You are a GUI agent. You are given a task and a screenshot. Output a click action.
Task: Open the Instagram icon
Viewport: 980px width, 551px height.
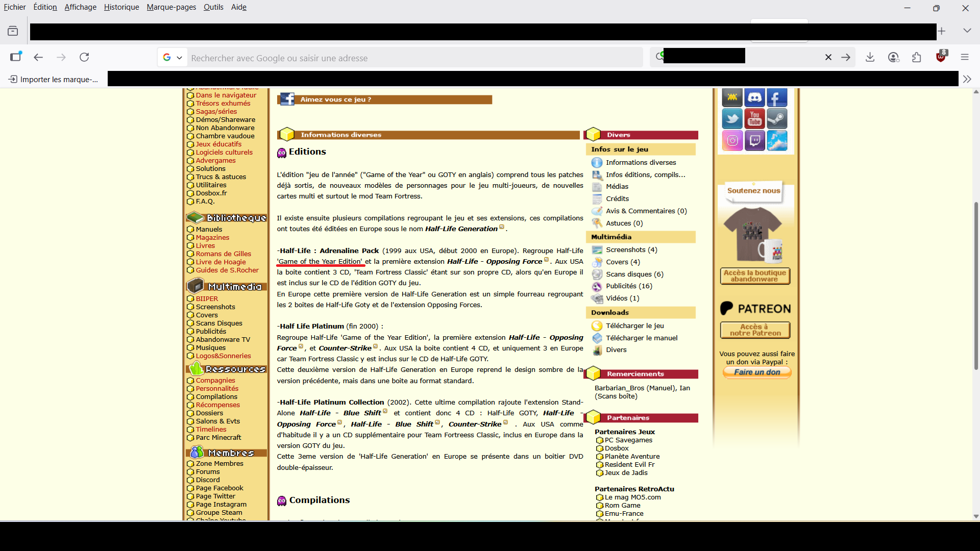click(x=732, y=140)
